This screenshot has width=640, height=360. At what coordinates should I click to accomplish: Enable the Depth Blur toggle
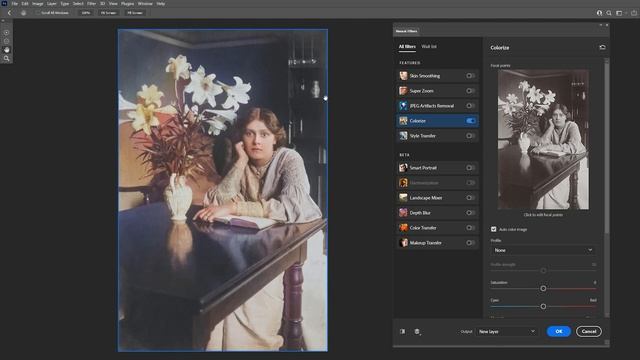[470, 213]
